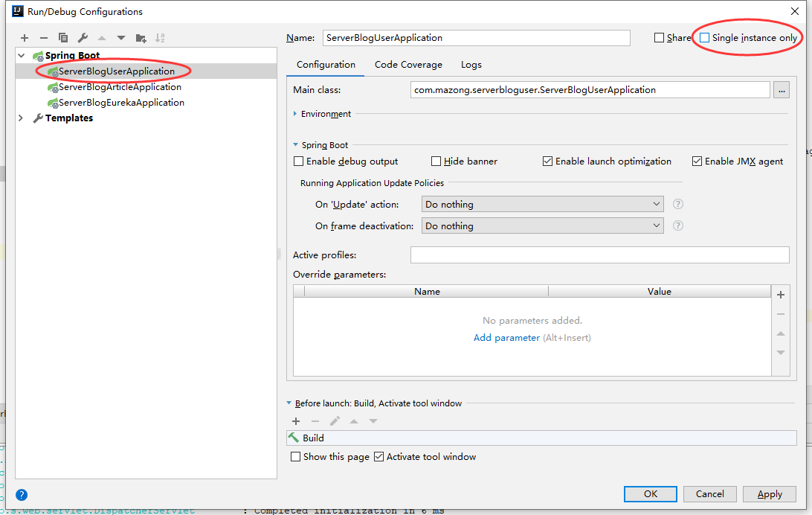Click the Add New Configuration plus icon
Image resolution: width=812 pixels, height=515 pixels.
[25, 38]
